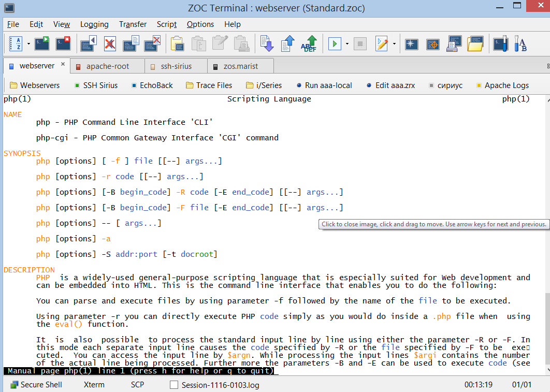Switch to the zos.marist tab

tap(240, 66)
